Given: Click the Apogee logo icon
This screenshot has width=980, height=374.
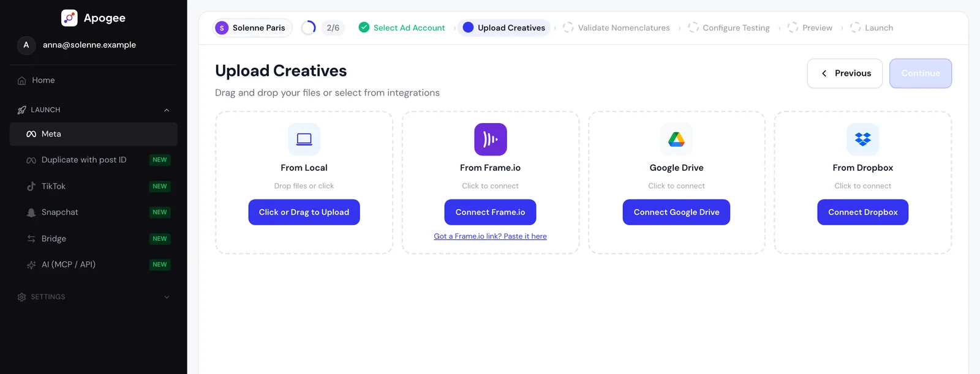Looking at the screenshot, I should (69, 18).
